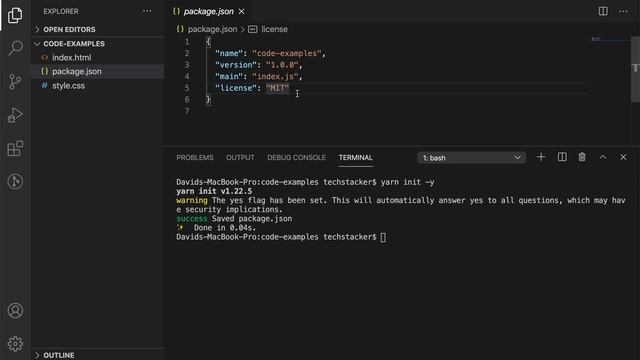Open the Search view in activity bar

click(15, 48)
